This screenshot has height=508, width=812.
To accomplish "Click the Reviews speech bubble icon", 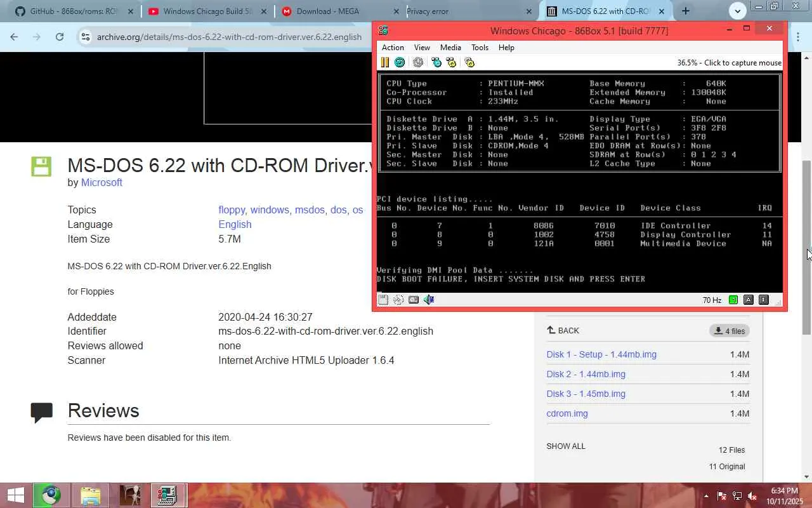I will pyautogui.click(x=41, y=411).
